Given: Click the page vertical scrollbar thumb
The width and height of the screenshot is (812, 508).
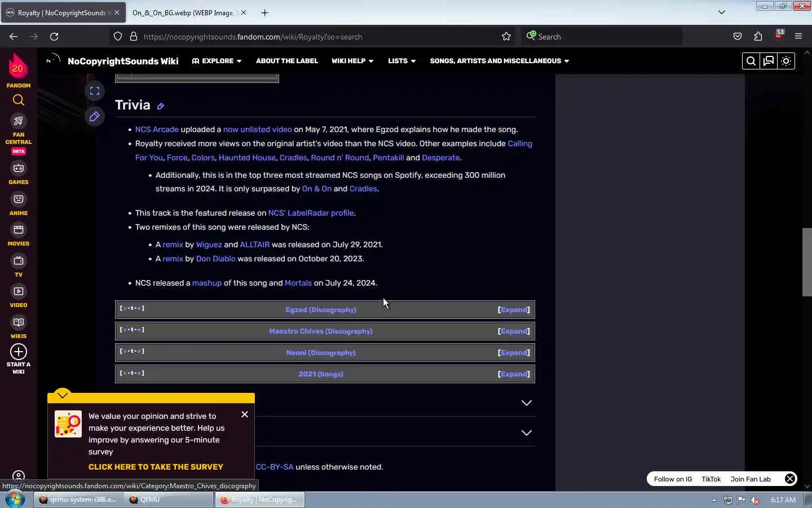Looking at the screenshot, I should (807, 262).
